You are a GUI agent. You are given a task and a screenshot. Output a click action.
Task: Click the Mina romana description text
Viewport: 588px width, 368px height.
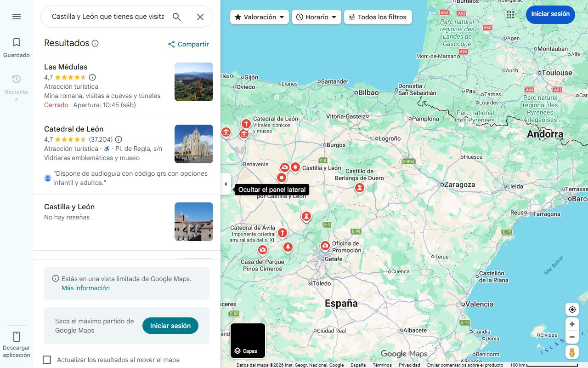click(102, 96)
